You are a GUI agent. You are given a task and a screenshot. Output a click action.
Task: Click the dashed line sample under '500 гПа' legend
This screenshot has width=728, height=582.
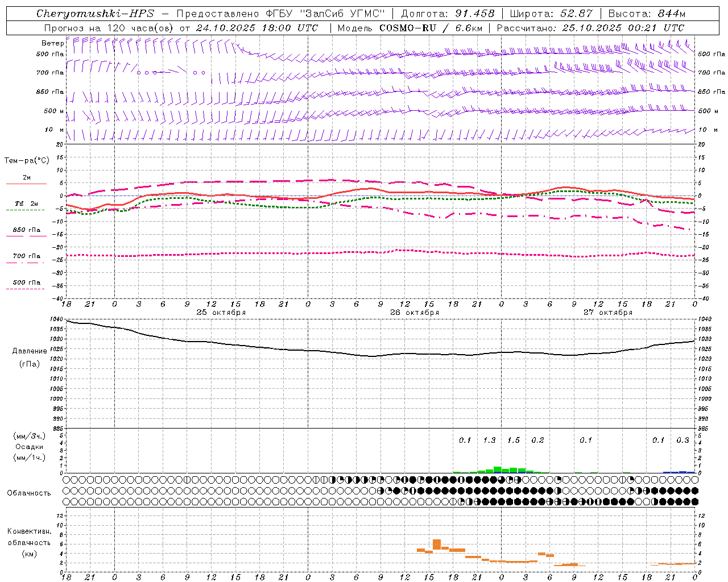click(x=25, y=289)
